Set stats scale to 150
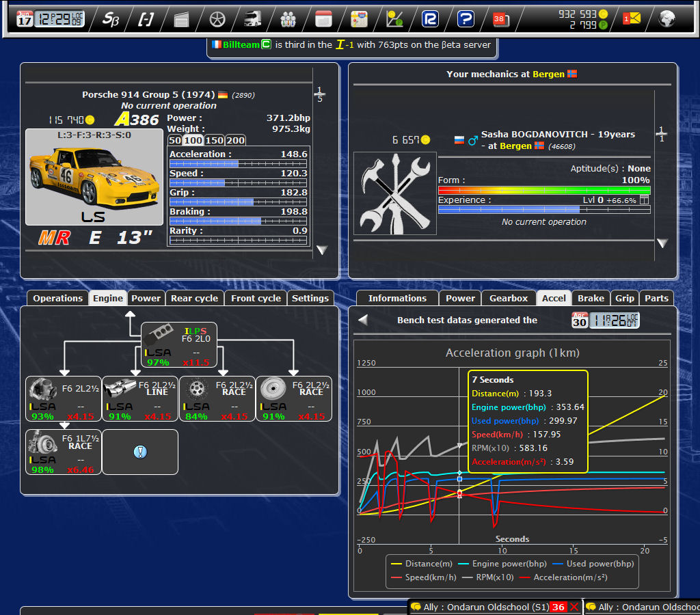Image resolution: width=700 pixels, height=615 pixels. [214, 140]
